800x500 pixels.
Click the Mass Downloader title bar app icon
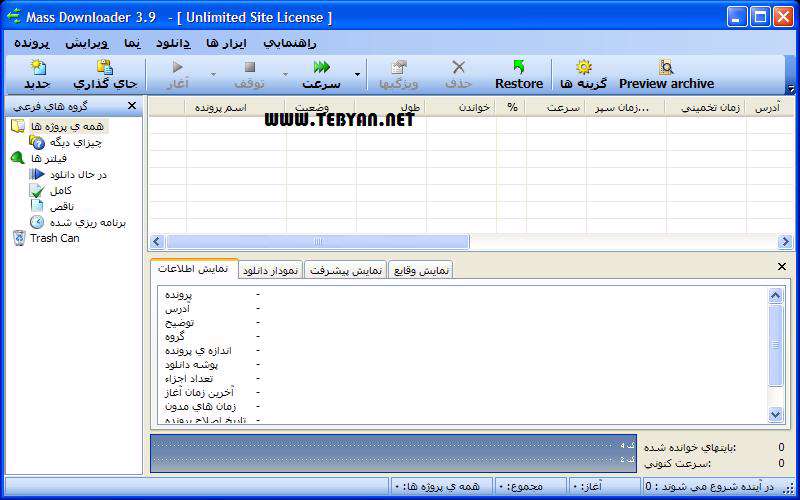(14, 17)
